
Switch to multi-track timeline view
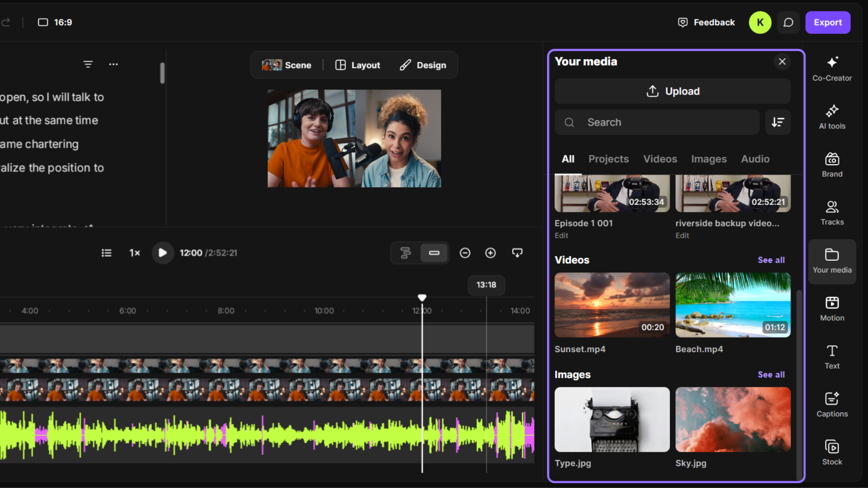pyautogui.click(x=406, y=253)
